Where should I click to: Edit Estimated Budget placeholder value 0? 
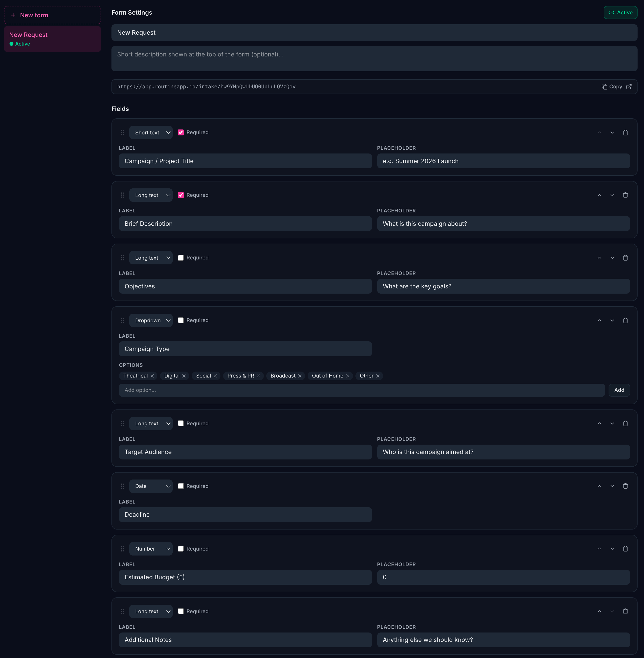(x=503, y=577)
